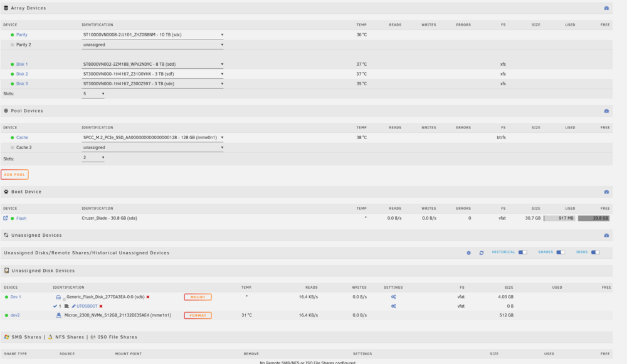This screenshot has height=364, width=627.
Task: Click the blue icon in Unassigned Devices header
Action: pos(606,236)
